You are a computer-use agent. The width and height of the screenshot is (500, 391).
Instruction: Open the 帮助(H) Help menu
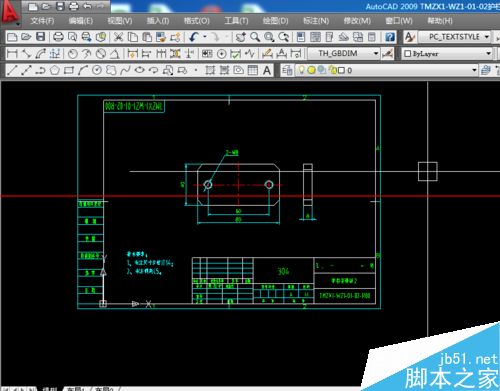(440, 21)
